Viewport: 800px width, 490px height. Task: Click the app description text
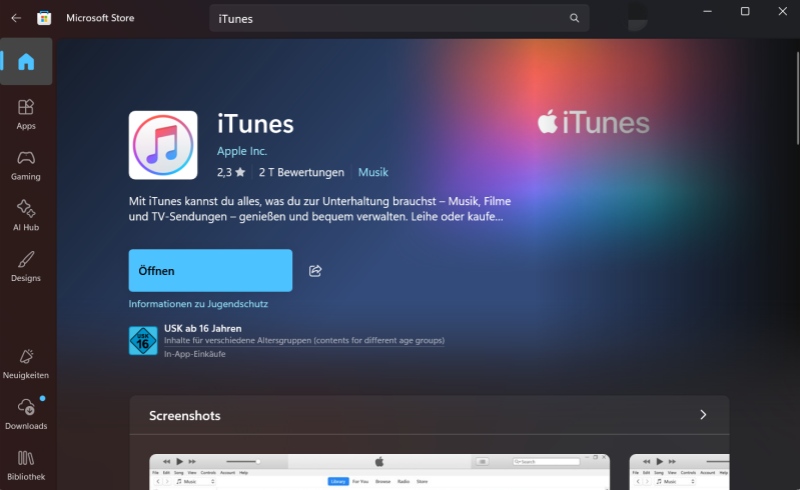coord(320,209)
